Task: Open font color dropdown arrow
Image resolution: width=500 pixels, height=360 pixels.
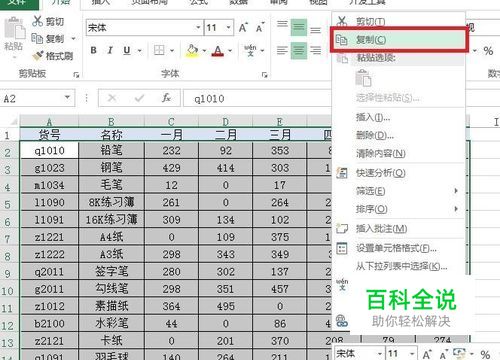Action: click(230, 51)
